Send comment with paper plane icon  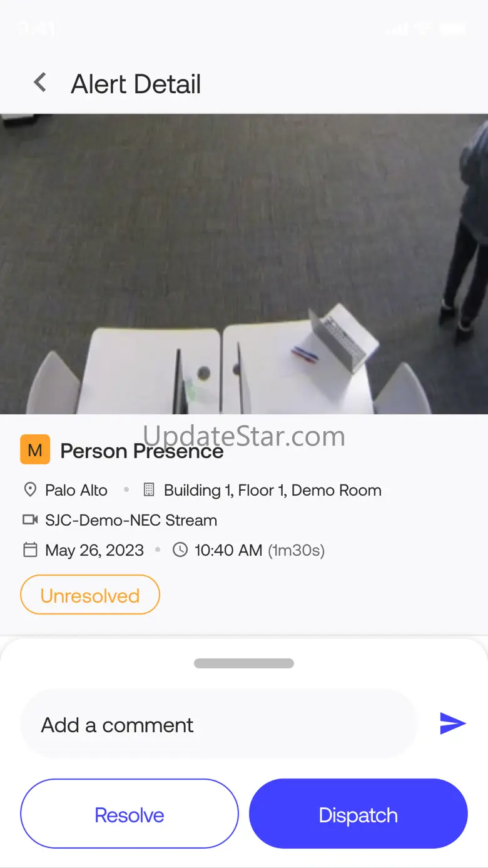coord(452,723)
